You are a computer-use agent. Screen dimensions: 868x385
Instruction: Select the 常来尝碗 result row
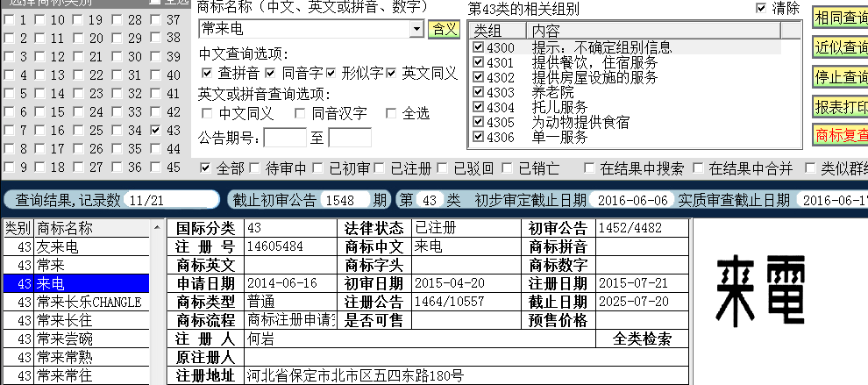tap(76, 339)
